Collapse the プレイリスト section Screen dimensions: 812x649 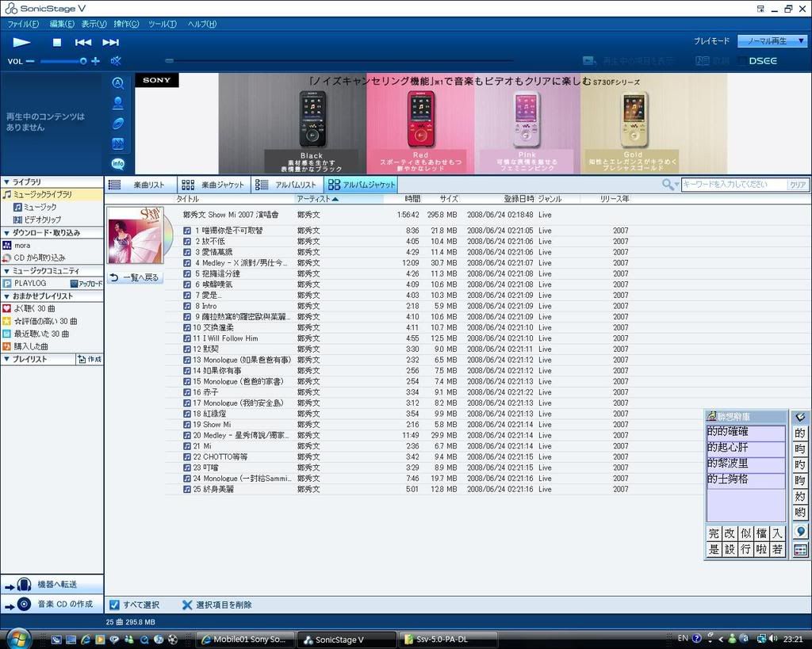coord(6,359)
